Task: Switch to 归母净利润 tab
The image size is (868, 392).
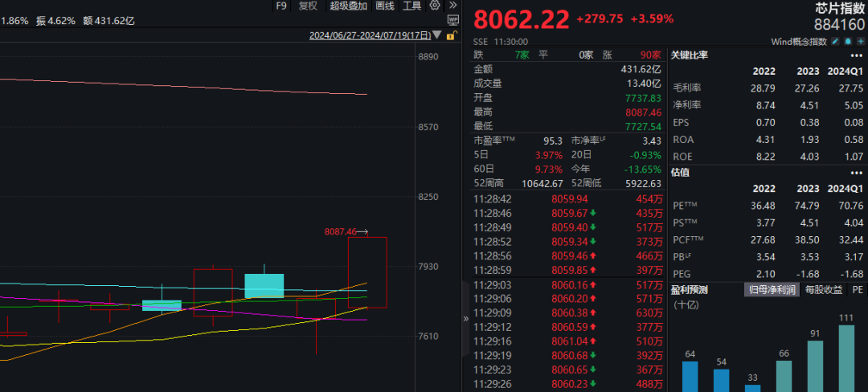Action: click(772, 289)
